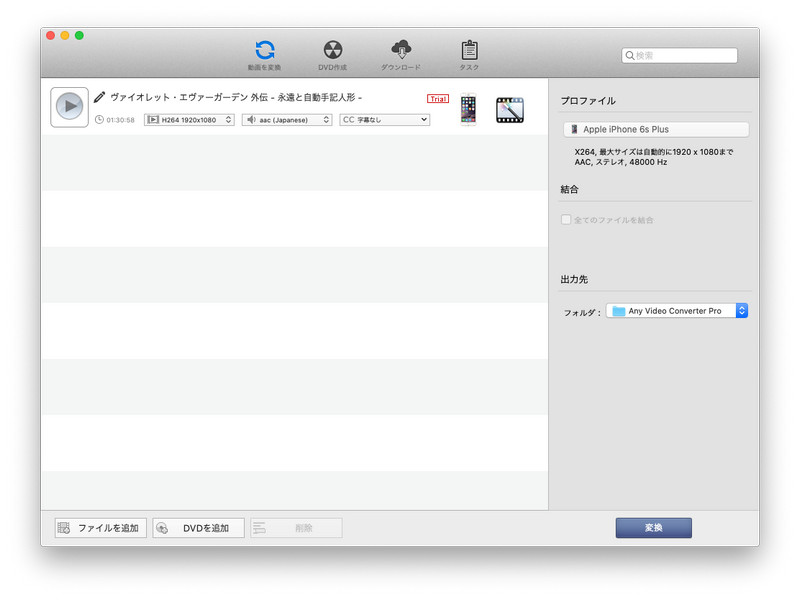Click the pencil rename icon

click(x=99, y=97)
